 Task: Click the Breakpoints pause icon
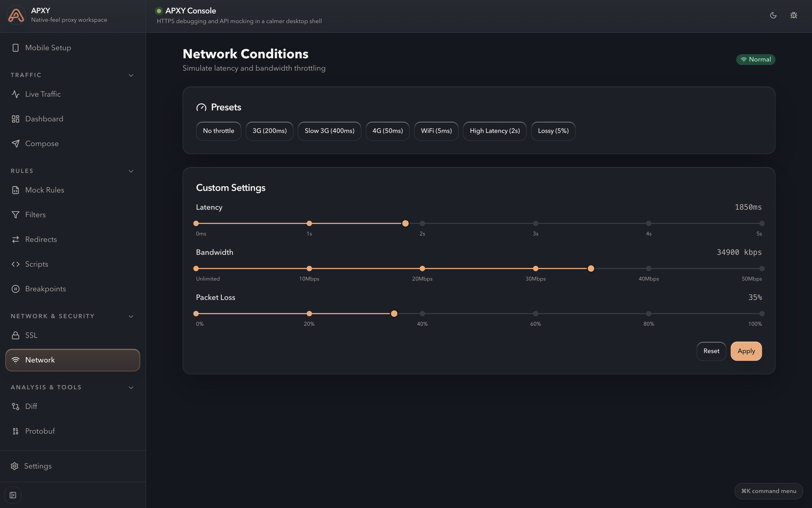16,289
